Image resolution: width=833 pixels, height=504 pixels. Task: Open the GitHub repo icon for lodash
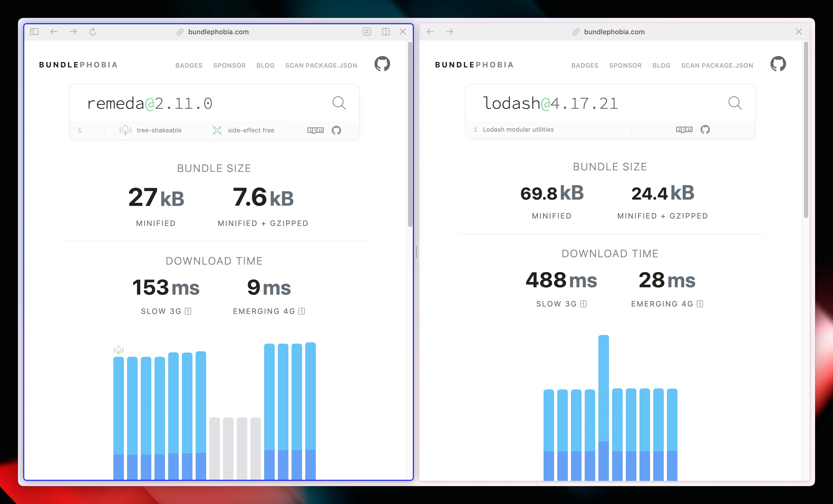pos(705,129)
